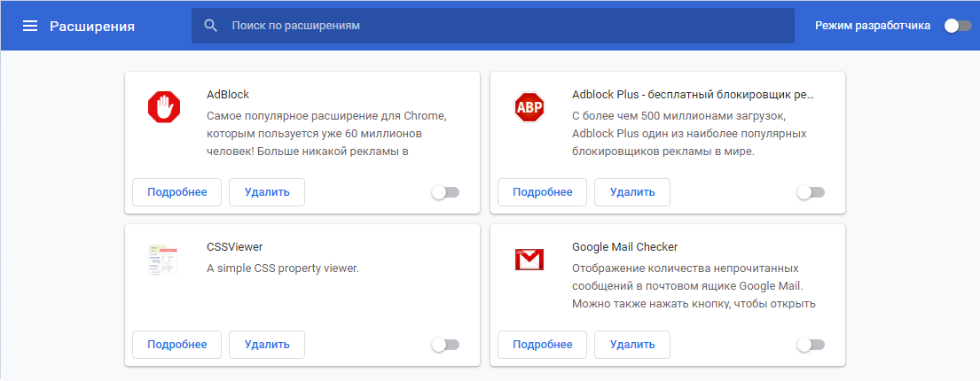Uninstall Google Mail Checker via Удалить
Screen dimensions: 980x381
(x=632, y=345)
